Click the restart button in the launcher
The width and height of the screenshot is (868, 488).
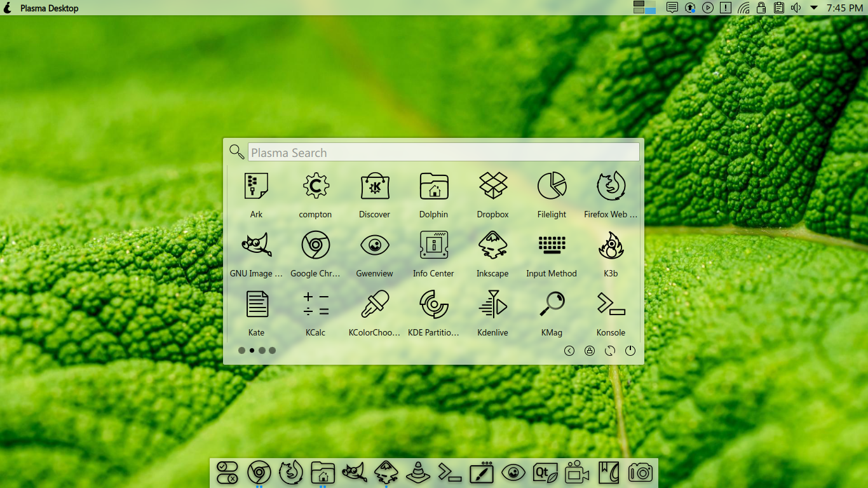coord(610,351)
